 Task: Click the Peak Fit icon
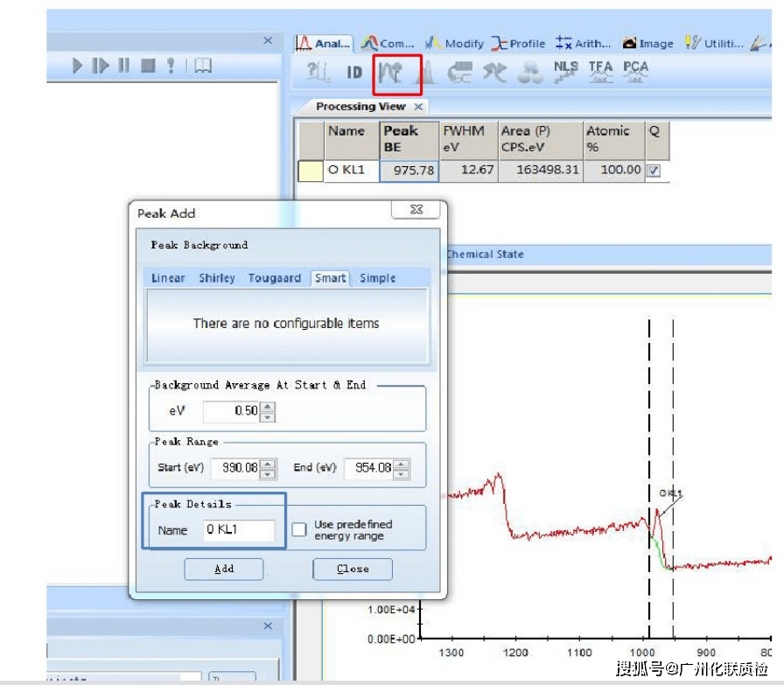[425, 73]
